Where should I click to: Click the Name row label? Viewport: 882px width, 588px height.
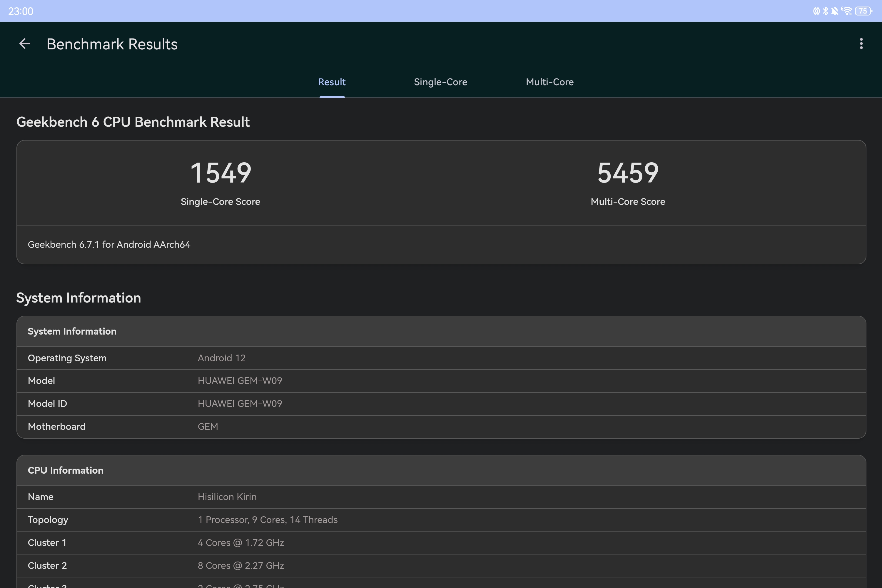[41, 497]
